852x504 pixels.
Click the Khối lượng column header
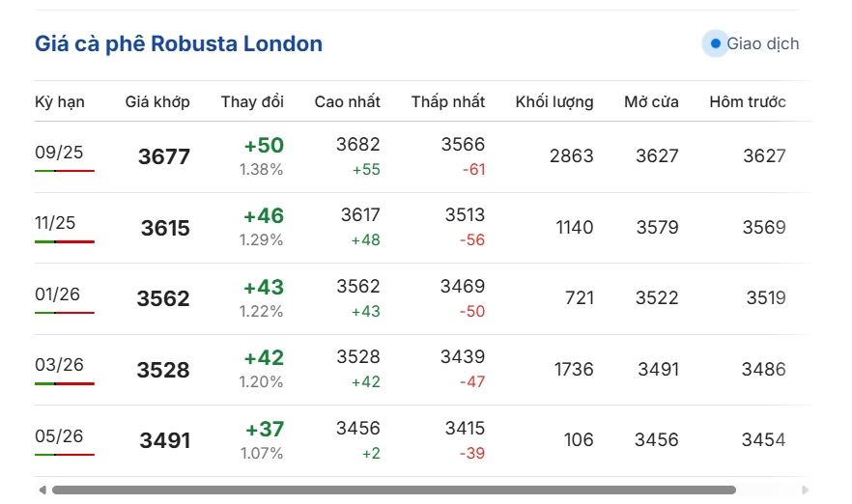(554, 102)
